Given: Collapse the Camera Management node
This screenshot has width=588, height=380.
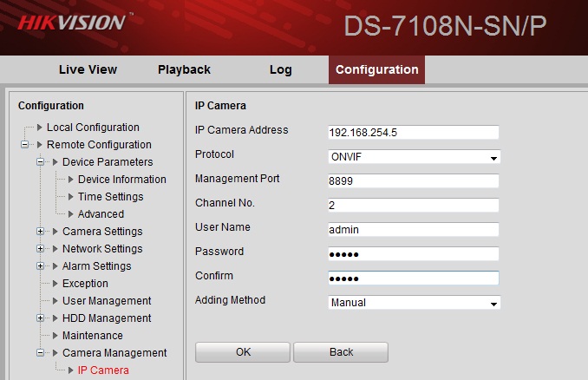Looking at the screenshot, I should pos(41,352).
